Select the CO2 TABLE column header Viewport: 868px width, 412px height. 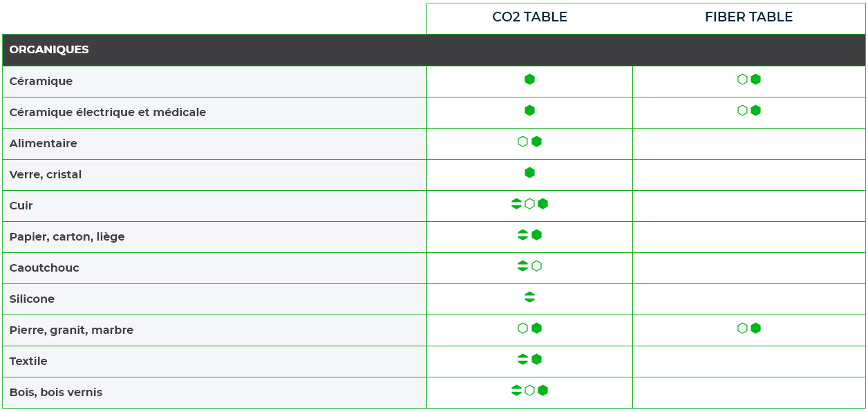tap(529, 17)
